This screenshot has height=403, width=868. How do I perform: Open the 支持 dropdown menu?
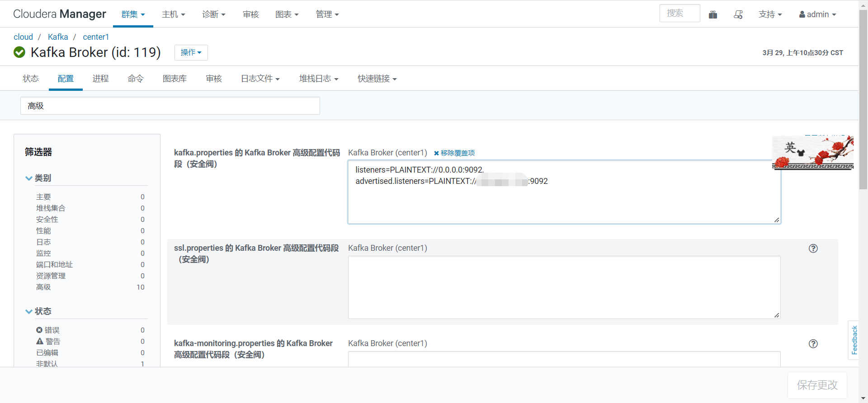click(770, 14)
